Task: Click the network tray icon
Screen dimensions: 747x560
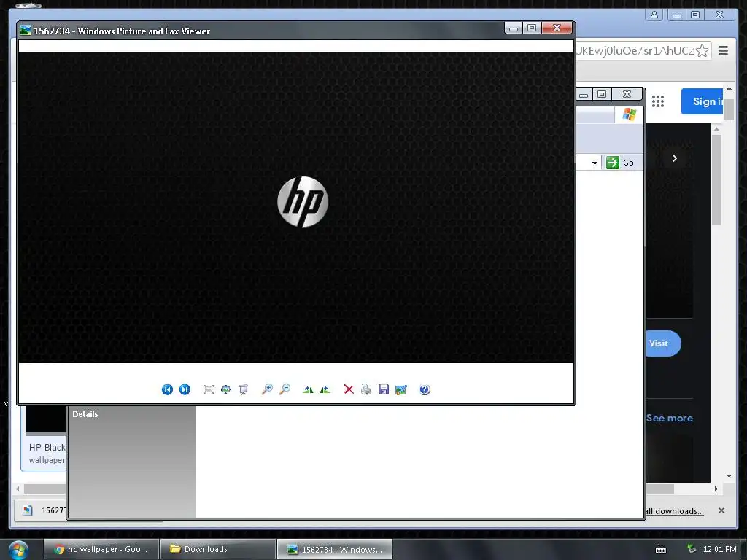Action: pos(692,549)
